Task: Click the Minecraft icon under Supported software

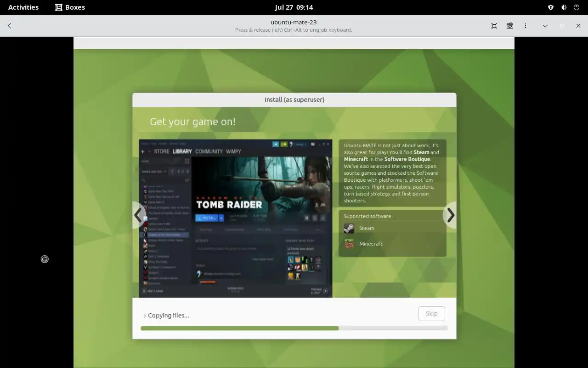Action: tap(349, 244)
